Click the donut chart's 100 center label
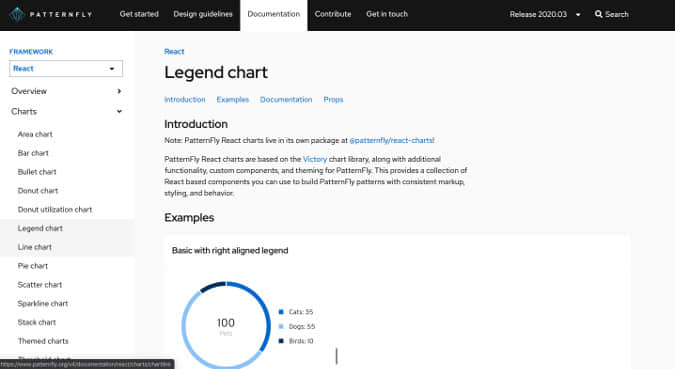Screen dimensions: 675x369 [x=226, y=323]
